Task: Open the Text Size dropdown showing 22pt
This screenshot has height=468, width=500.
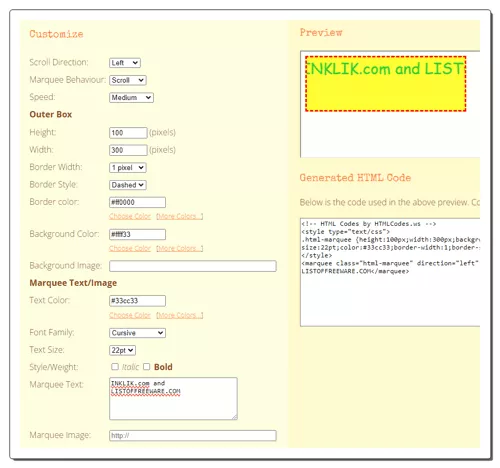Action: coord(122,350)
